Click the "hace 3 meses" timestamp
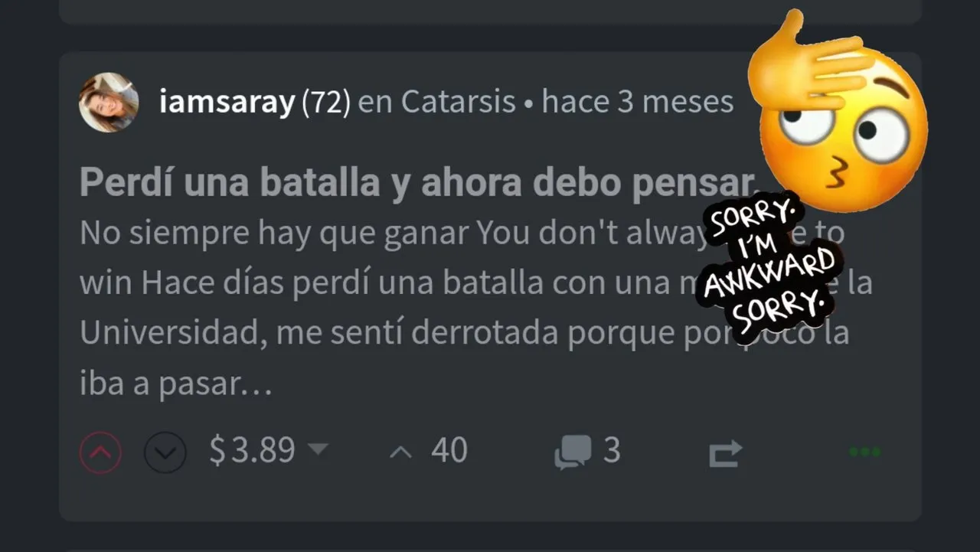The width and height of the screenshot is (980, 552). [638, 102]
